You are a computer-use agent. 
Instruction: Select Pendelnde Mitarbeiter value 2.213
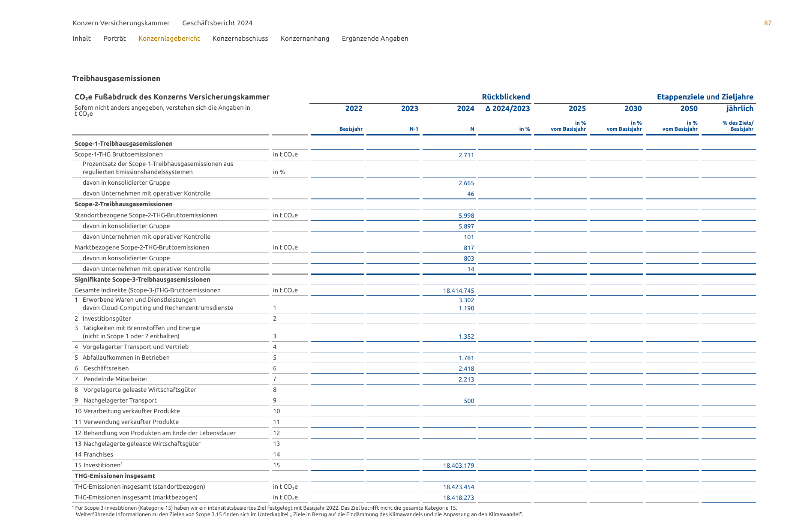[466, 379]
